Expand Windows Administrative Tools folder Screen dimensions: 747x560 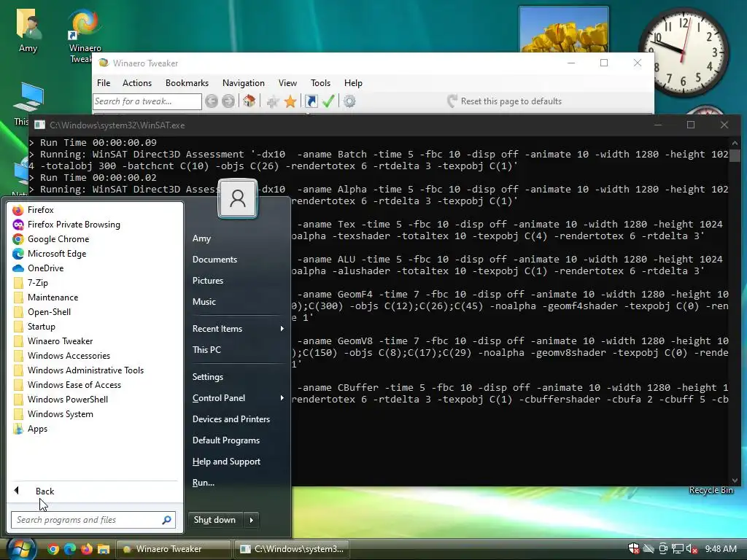click(96, 370)
